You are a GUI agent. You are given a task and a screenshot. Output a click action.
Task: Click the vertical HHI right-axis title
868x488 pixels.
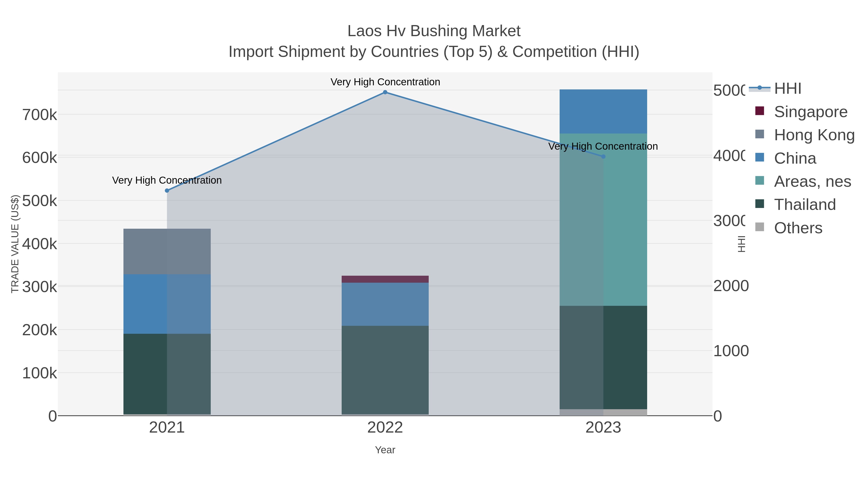(x=742, y=244)
